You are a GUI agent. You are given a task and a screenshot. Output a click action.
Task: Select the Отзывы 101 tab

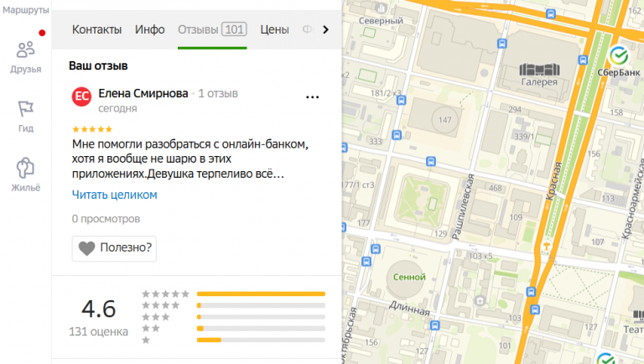tap(212, 29)
